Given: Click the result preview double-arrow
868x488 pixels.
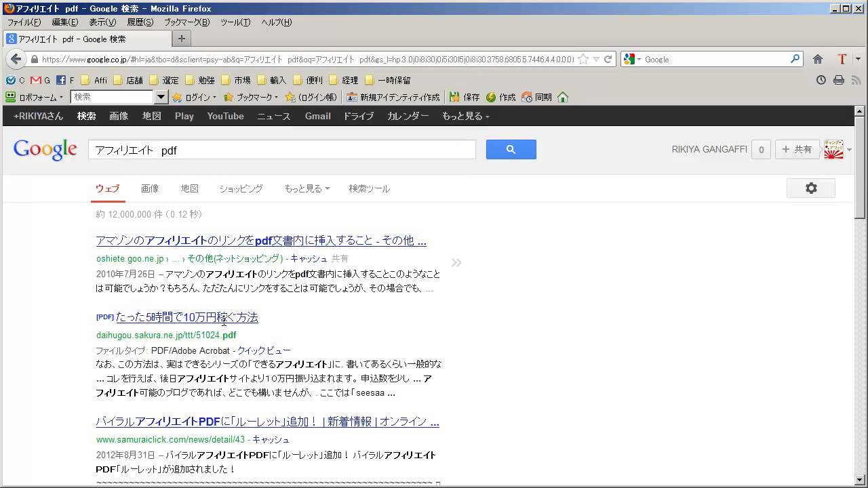Looking at the screenshot, I should [456, 262].
